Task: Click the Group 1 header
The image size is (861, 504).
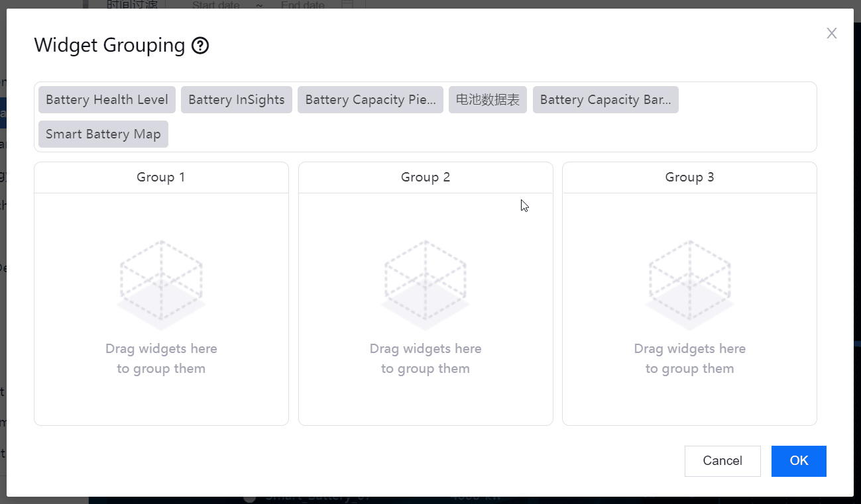Action: coord(161,177)
